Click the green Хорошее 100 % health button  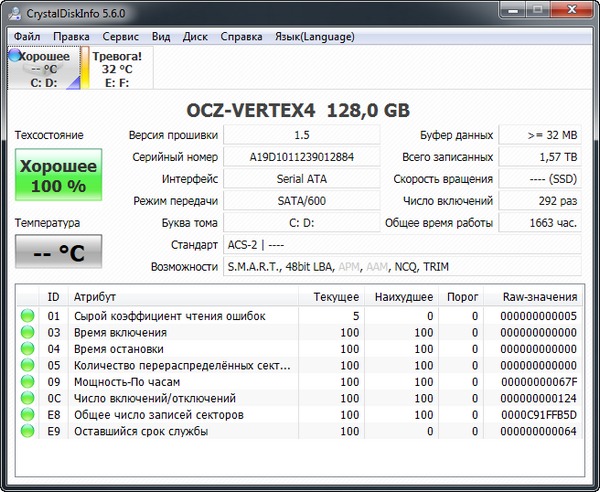[x=59, y=175]
